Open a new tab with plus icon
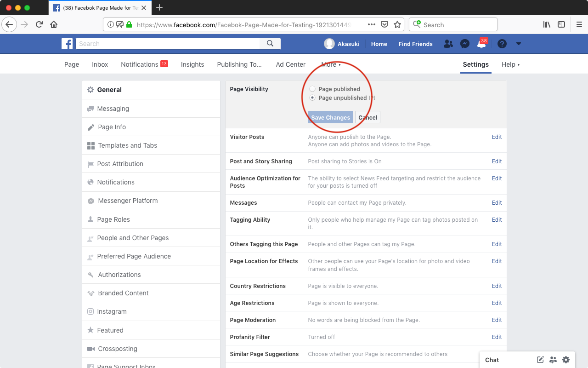 [x=159, y=7]
